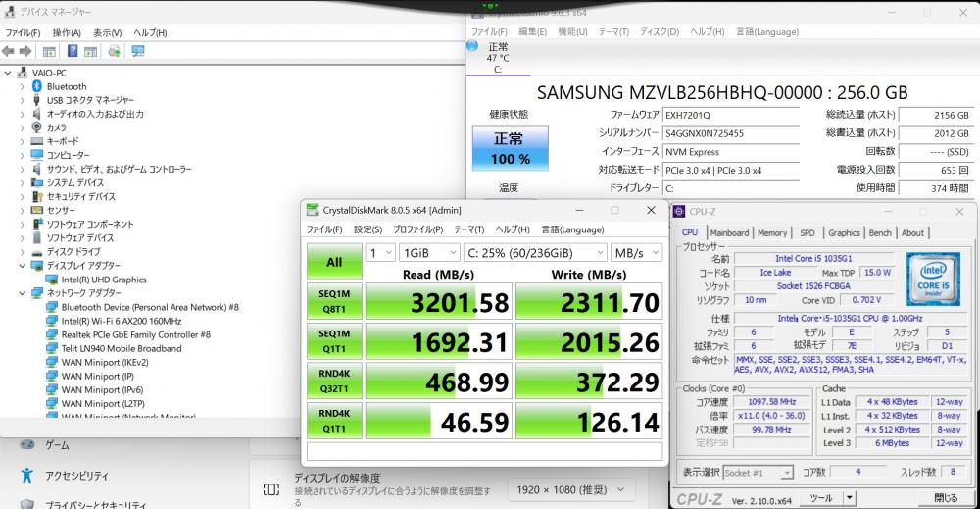Run the SEQ1M Q1T1 test
This screenshot has height=509, width=980.
point(334,341)
